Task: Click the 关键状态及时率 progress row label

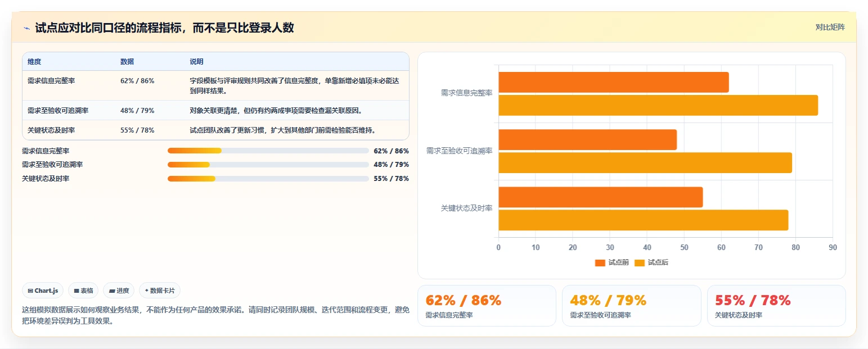Action: (x=46, y=179)
